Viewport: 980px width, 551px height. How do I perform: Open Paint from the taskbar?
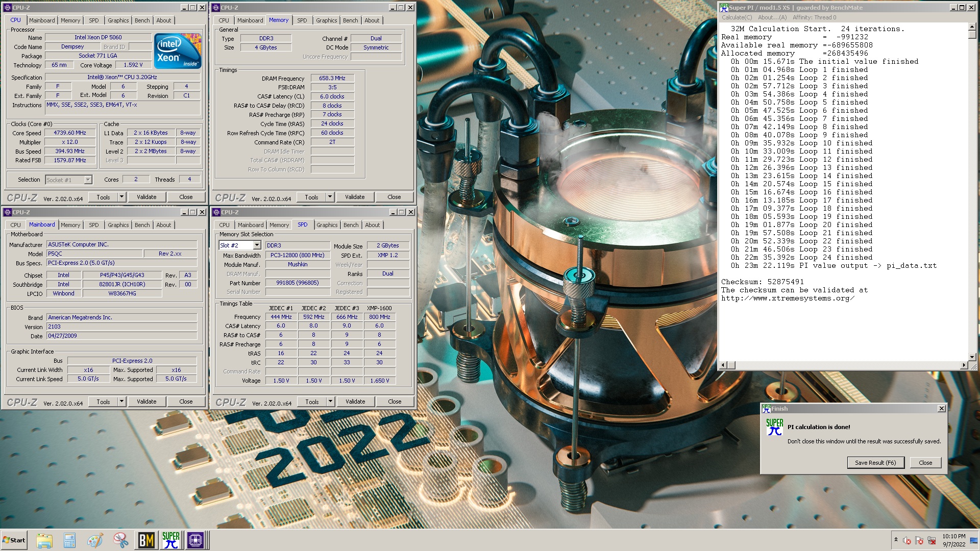tap(95, 540)
